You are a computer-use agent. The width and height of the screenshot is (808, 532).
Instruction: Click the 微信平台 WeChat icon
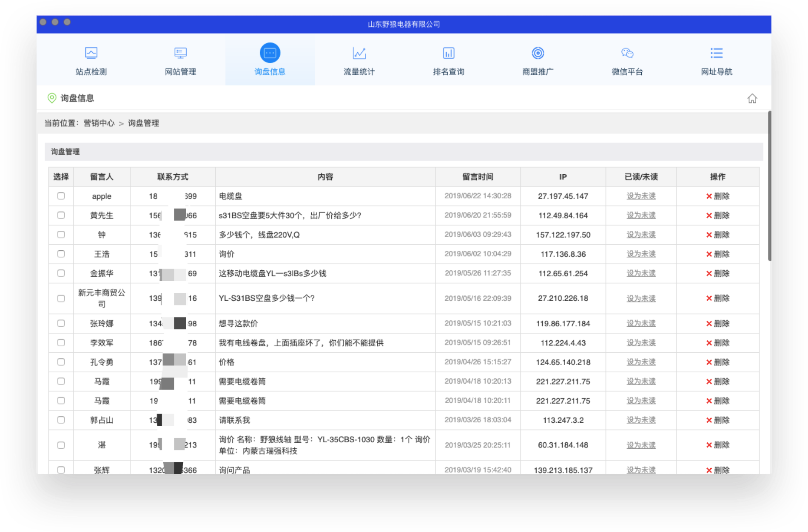tap(626, 53)
